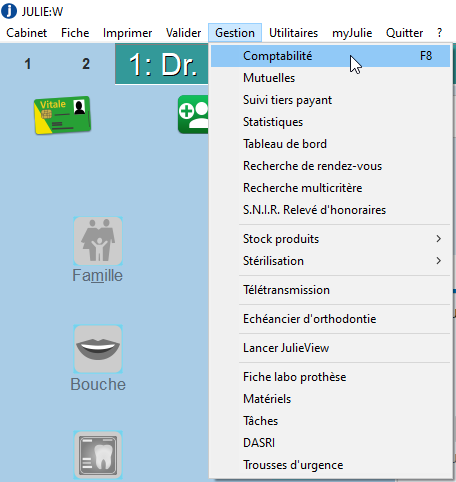Open the Utilitaires menu
The image size is (456, 482).
pos(293,33)
